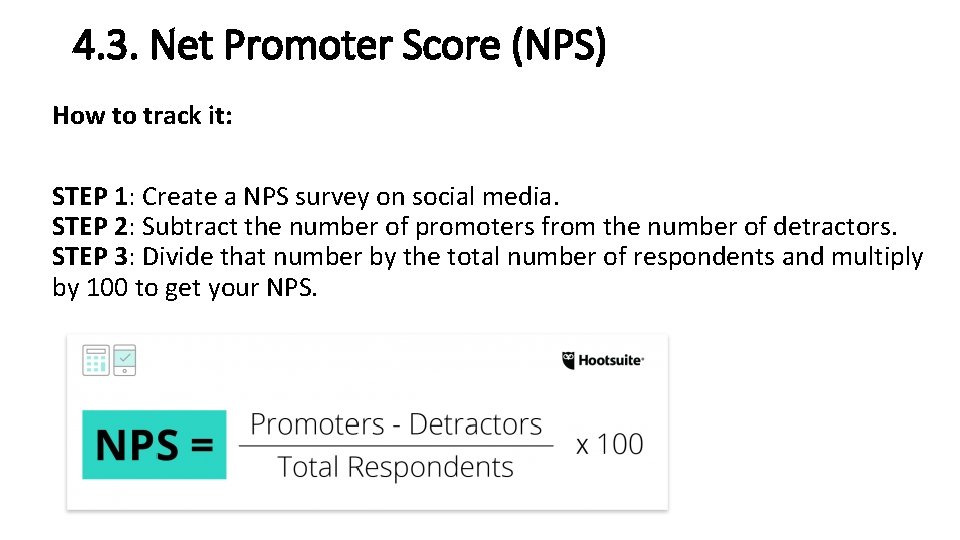Click the STEP 2 label
This screenshot has height=540, width=960.
click(90, 226)
